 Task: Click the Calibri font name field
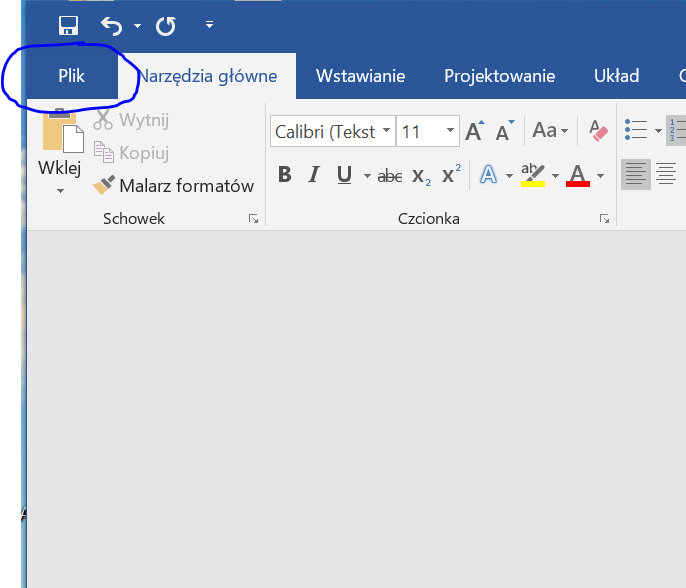click(326, 131)
